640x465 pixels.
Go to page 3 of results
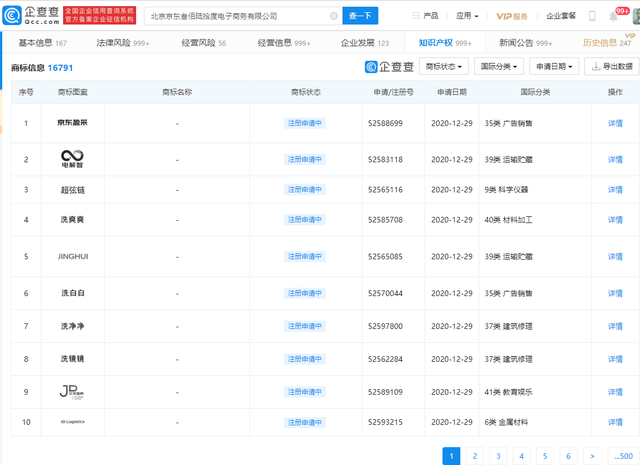[x=498, y=456]
